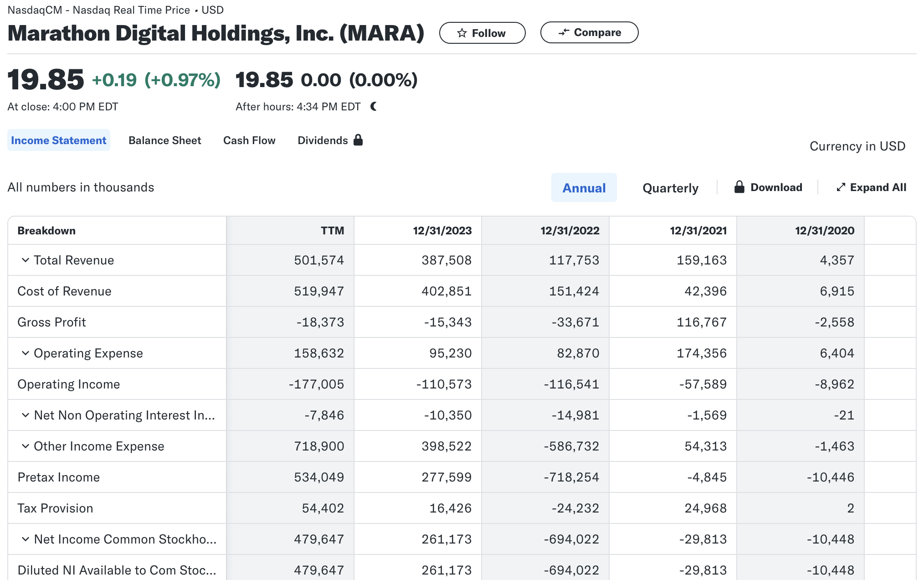Click the after-hours moon icon
This screenshot has width=924, height=580.
click(x=374, y=107)
